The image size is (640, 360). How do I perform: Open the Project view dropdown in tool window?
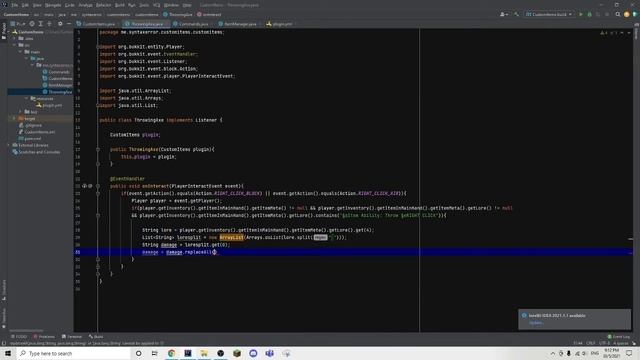pos(18,24)
